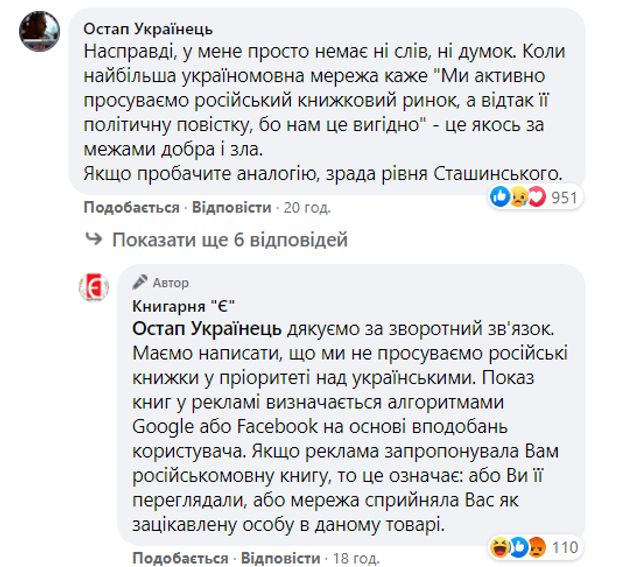Screen dimensions: 640x567
Task: Open the 18 год. timestamp link
Action: [354, 557]
